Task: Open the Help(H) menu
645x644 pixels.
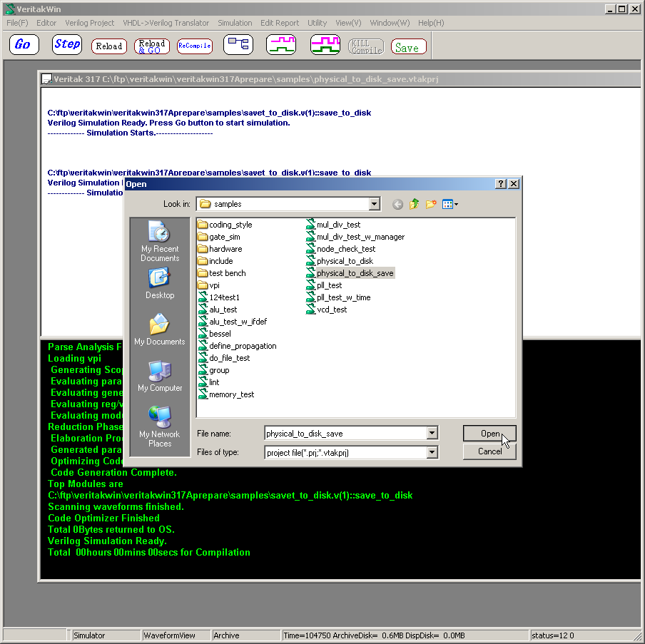Action: click(x=431, y=23)
